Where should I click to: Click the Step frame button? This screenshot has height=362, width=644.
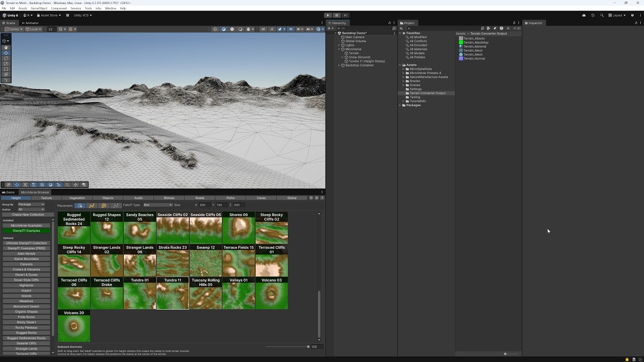(345, 15)
